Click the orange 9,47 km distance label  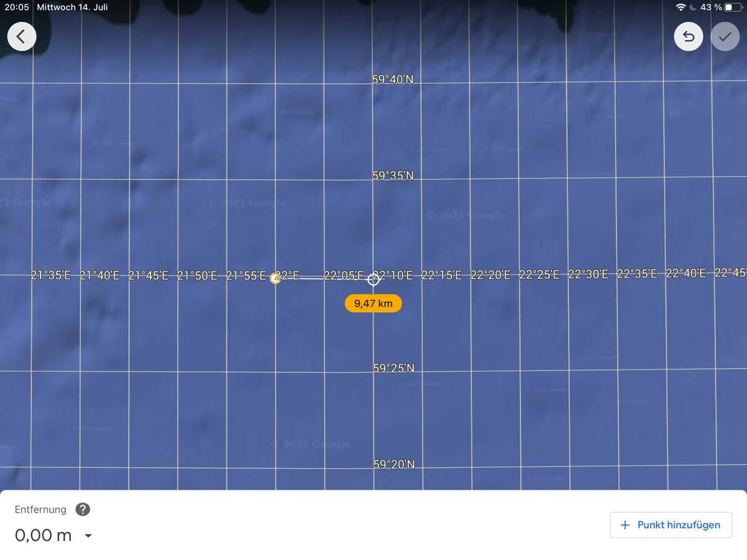(x=373, y=304)
